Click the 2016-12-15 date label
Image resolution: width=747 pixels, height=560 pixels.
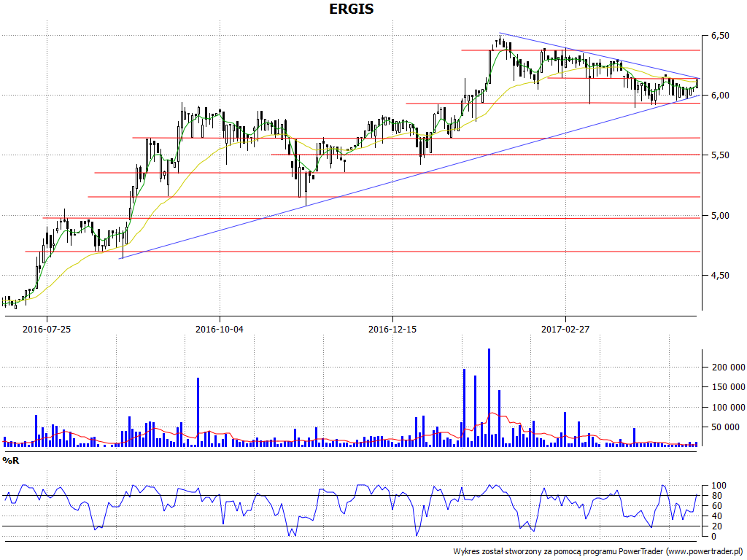pos(392,329)
